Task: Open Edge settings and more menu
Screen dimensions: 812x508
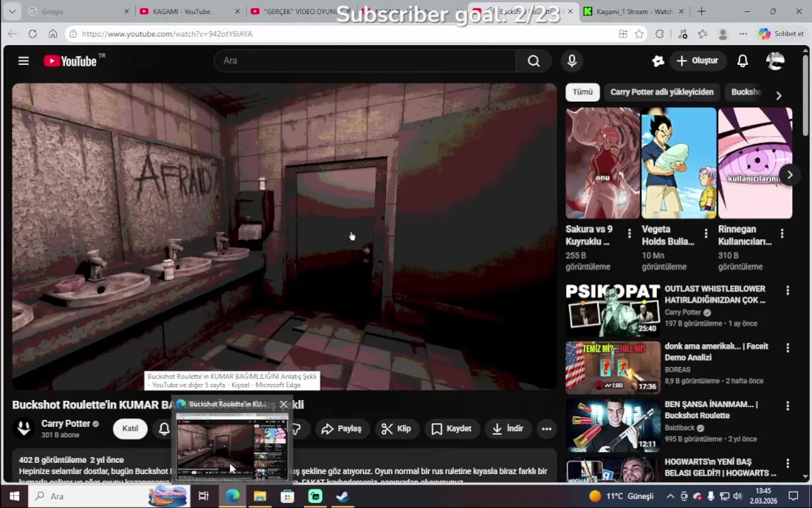Action: 743,34
